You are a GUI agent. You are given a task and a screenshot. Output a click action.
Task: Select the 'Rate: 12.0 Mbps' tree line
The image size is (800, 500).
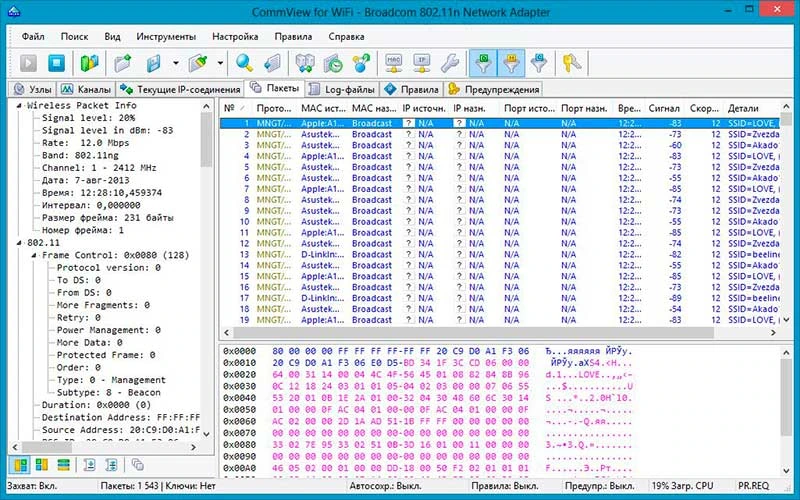click(85, 143)
